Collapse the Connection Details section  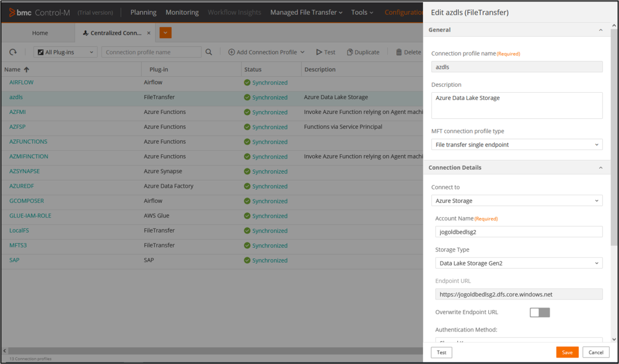pyautogui.click(x=601, y=167)
